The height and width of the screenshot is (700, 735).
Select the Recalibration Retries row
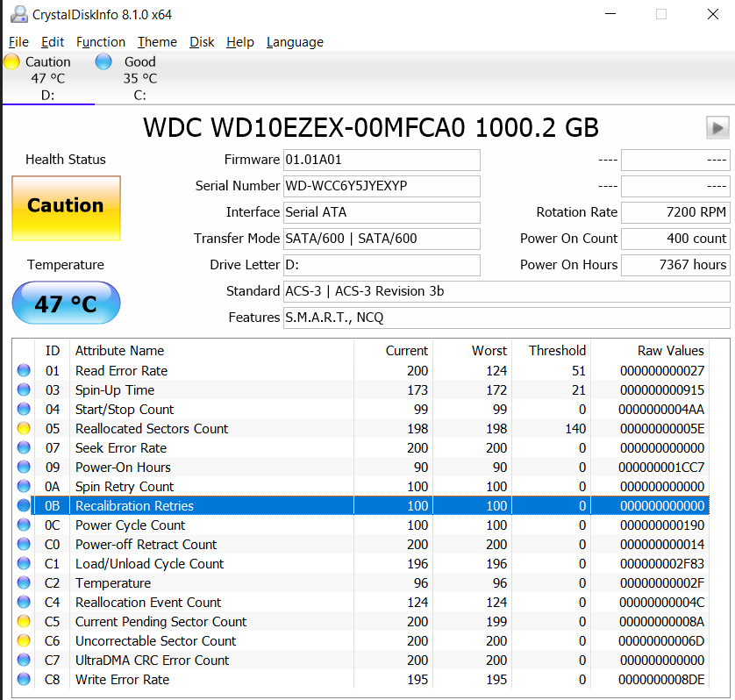pos(361,505)
